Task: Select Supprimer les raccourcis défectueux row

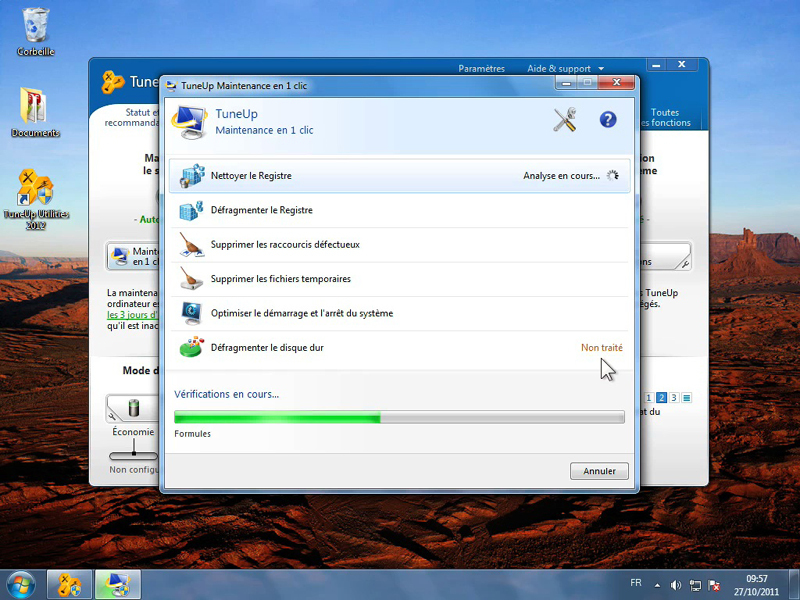Action: click(399, 244)
